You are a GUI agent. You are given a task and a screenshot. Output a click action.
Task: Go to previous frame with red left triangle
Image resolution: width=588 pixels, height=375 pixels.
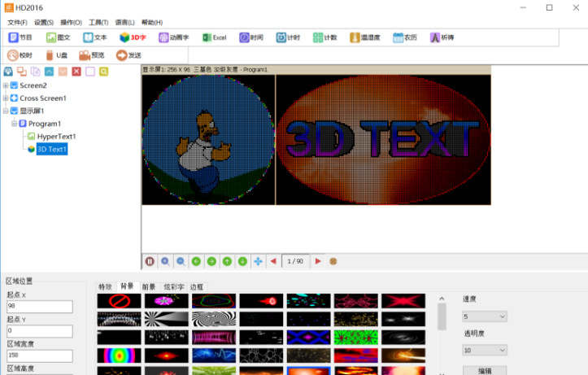pyautogui.click(x=273, y=261)
